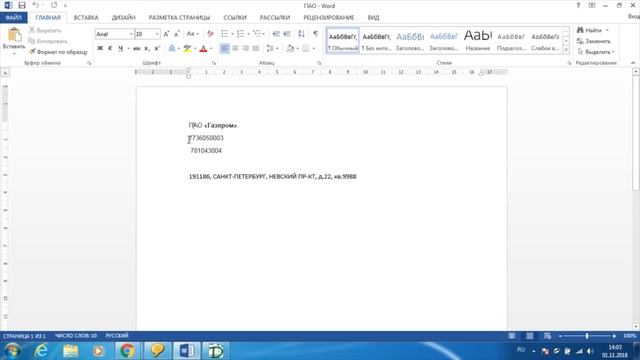Open the Arial font name dropdown
This screenshot has width=640, height=360.
click(x=131, y=34)
